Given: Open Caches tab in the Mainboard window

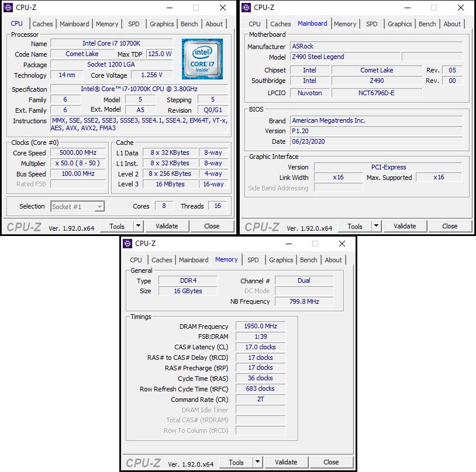Looking at the screenshot, I should [x=281, y=24].
